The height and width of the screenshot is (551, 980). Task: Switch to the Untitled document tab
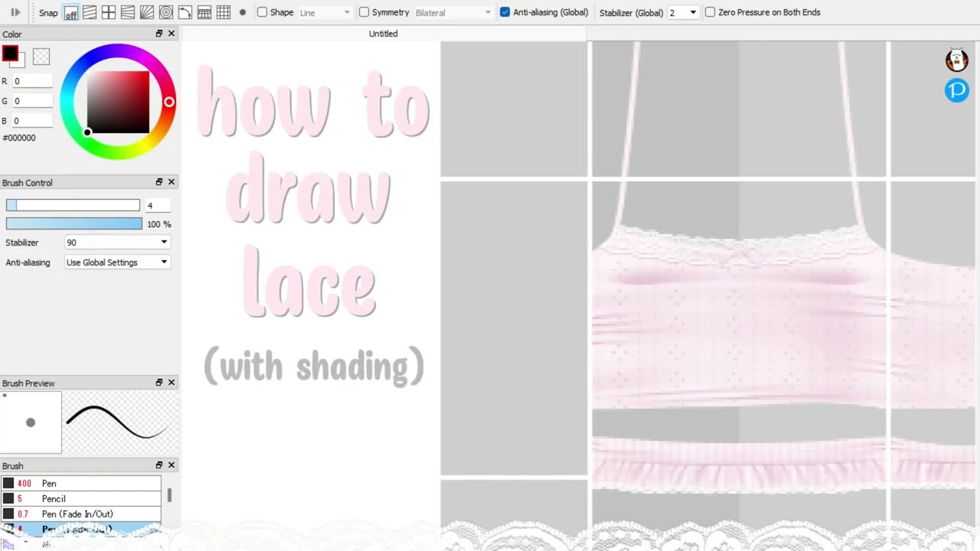click(383, 34)
